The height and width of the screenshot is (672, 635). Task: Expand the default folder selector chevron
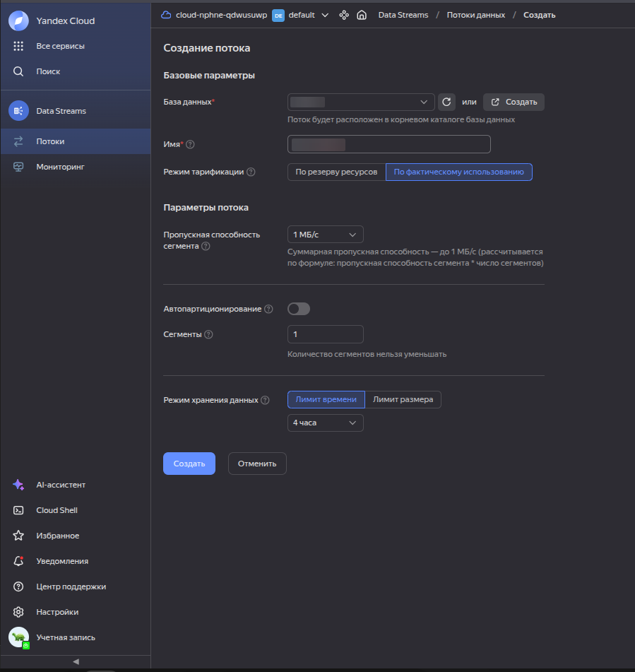[x=325, y=15]
